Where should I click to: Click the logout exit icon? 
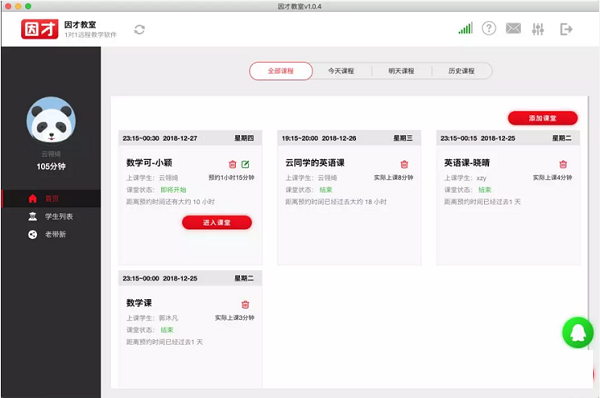tap(566, 29)
